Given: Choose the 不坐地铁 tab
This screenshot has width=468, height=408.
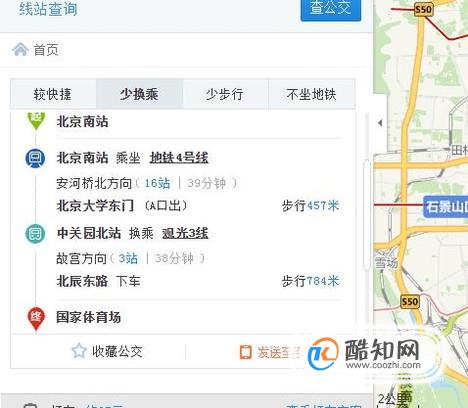Looking at the screenshot, I should pyautogui.click(x=311, y=94).
